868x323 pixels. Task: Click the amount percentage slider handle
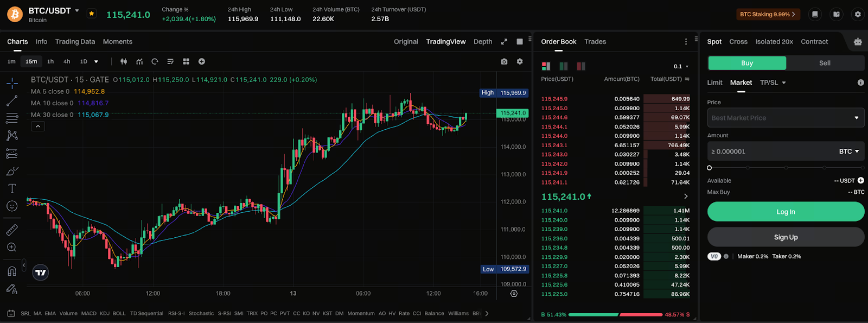pos(710,168)
